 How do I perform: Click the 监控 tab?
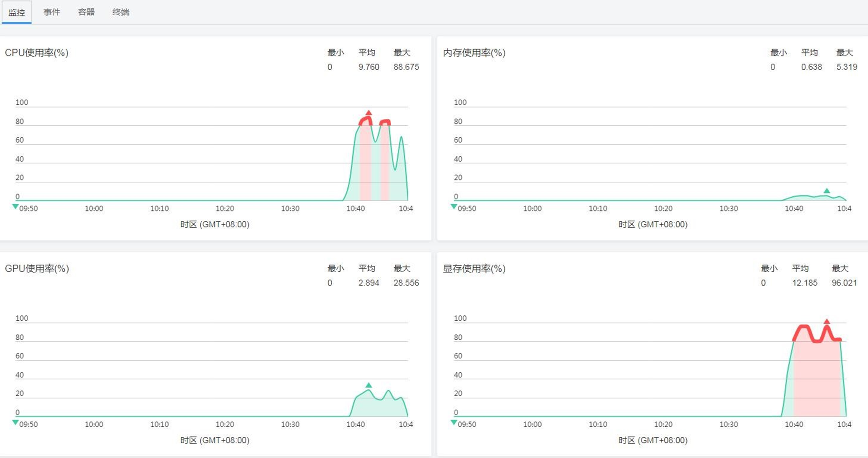click(17, 12)
